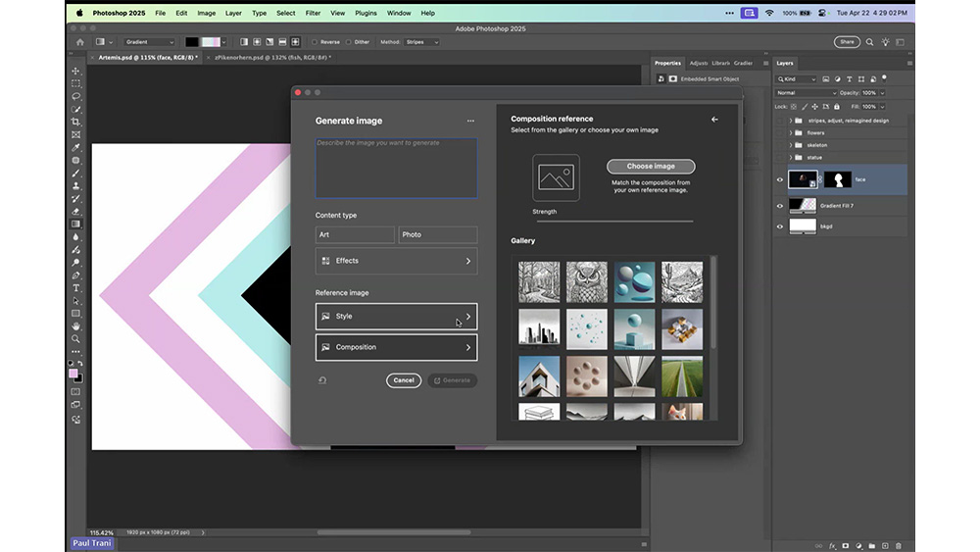Select the Lasso tool

pos(75,96)
